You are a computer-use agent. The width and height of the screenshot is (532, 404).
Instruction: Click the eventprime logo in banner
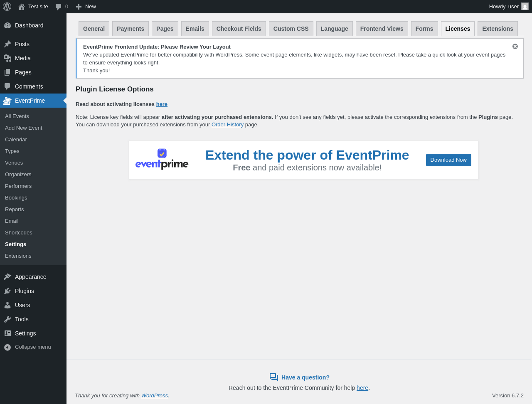tap(162, 159)
